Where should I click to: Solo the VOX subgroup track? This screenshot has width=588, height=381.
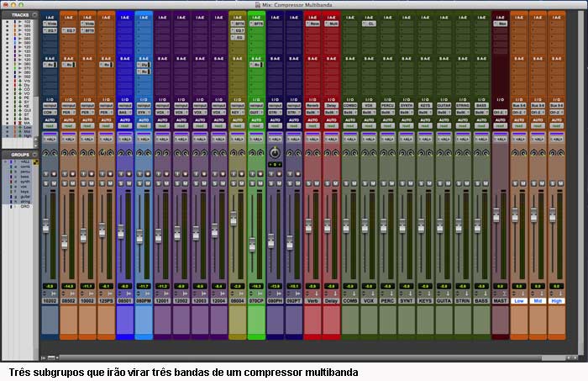365,183
